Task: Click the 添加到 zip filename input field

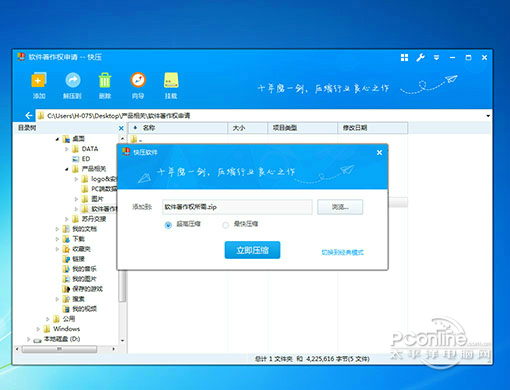Action: (x=237, y=207)
